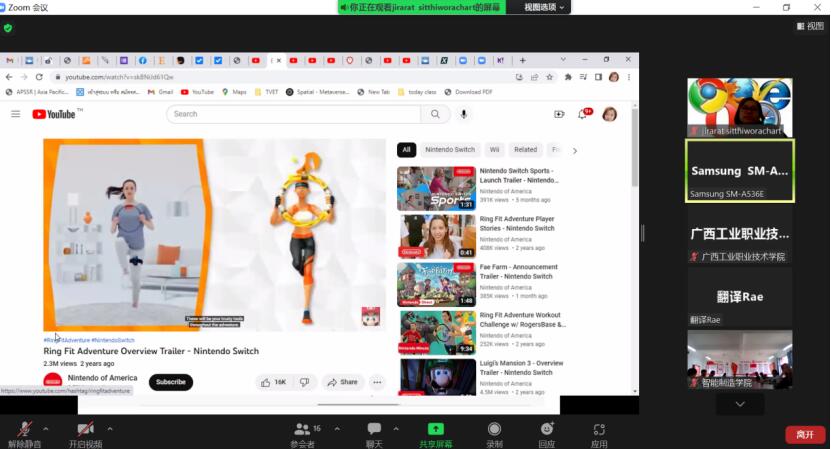Open the reactions menu in Zoom
The width and height of the screenshot is (831, 449).
coord(547,434)
